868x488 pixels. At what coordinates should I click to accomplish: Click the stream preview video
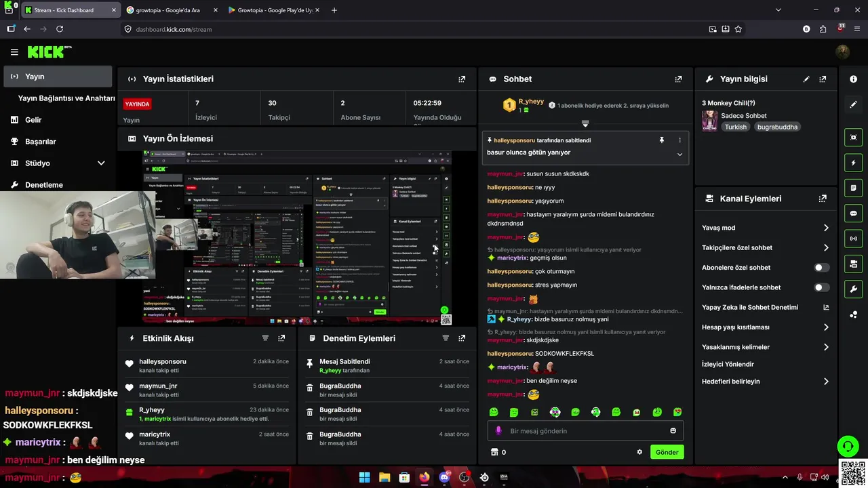296,237
